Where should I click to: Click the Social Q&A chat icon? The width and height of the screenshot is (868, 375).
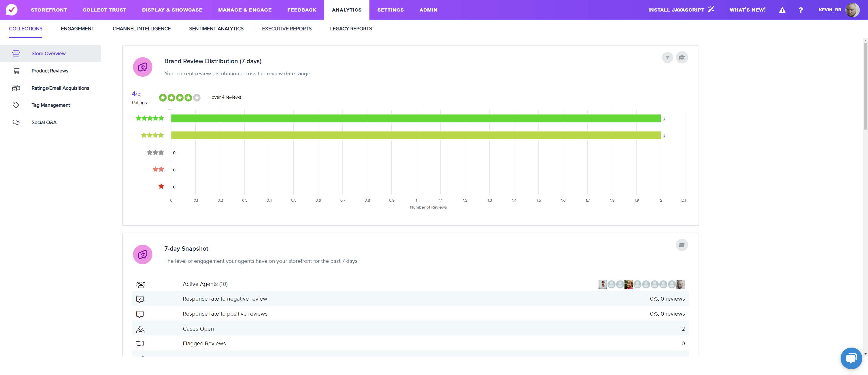coord(16,122)
